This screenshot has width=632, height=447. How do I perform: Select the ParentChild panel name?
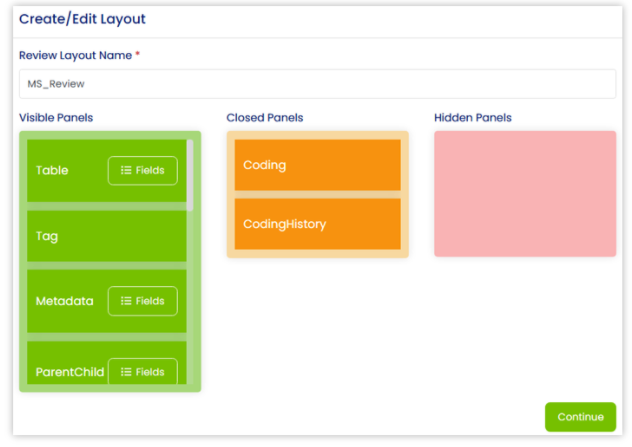[x=69, y=372]
